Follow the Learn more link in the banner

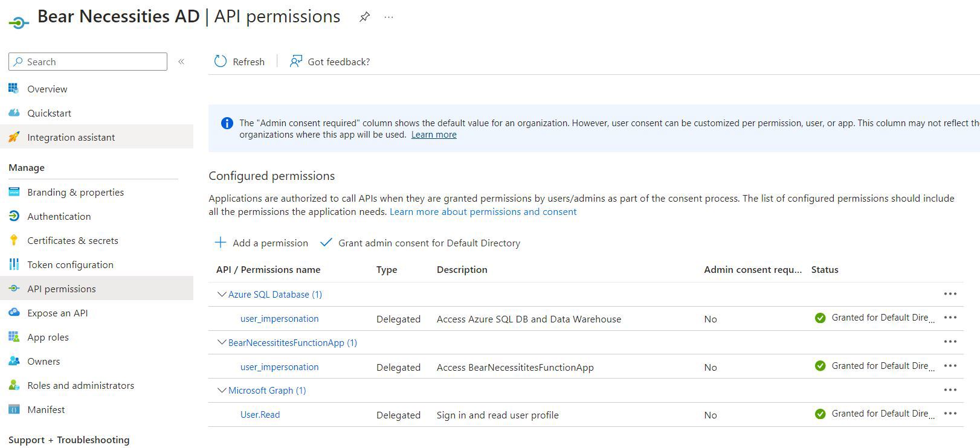(434, 135)
